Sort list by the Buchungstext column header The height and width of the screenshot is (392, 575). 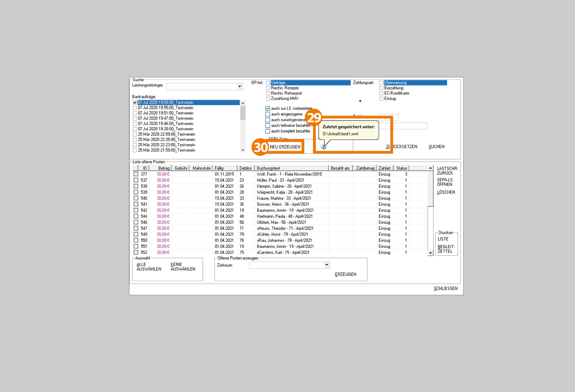pos(291,168)
